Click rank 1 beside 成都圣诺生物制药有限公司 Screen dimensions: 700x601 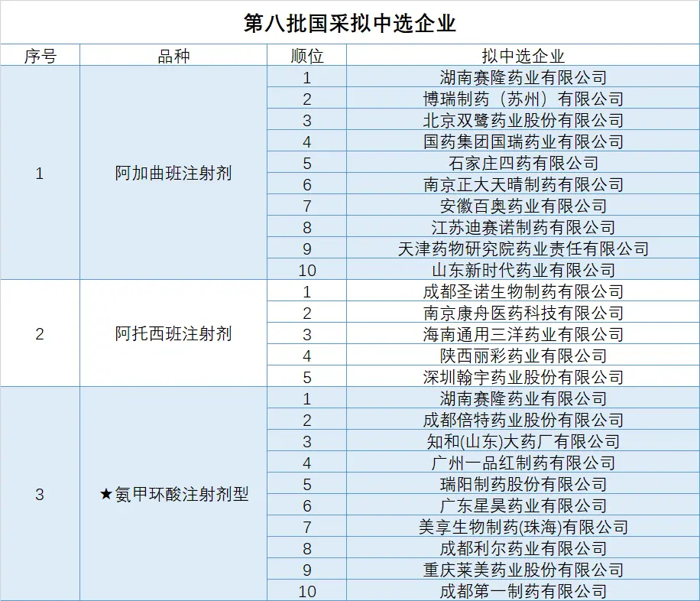(x=306, y=292)
